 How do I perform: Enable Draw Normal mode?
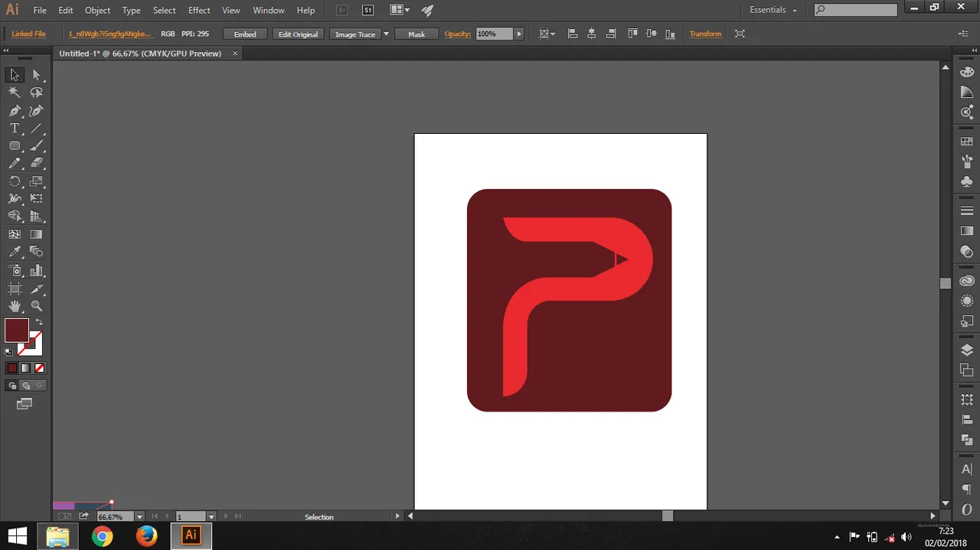pos(12,386)
